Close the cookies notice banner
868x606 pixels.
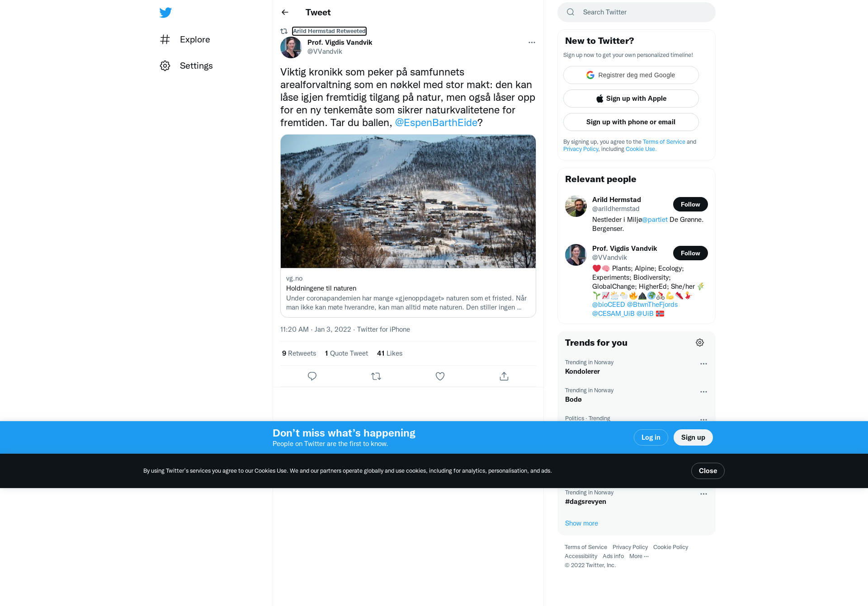pyautogui.click(x=708, y=471)
